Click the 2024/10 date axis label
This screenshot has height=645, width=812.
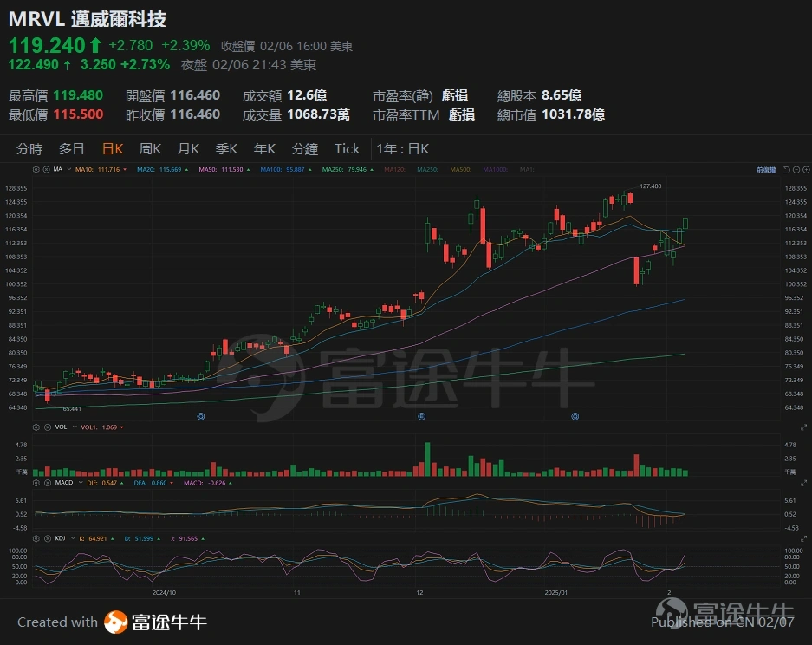coord(164,593)
